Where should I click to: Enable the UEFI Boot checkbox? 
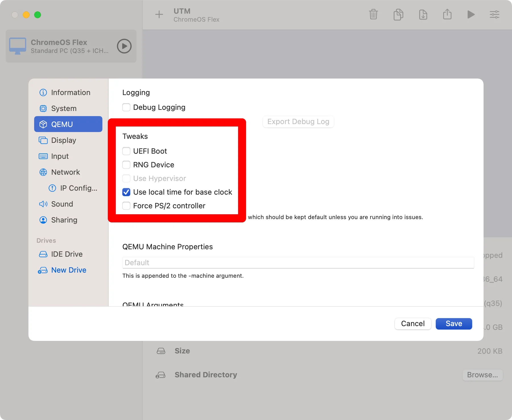126,151
